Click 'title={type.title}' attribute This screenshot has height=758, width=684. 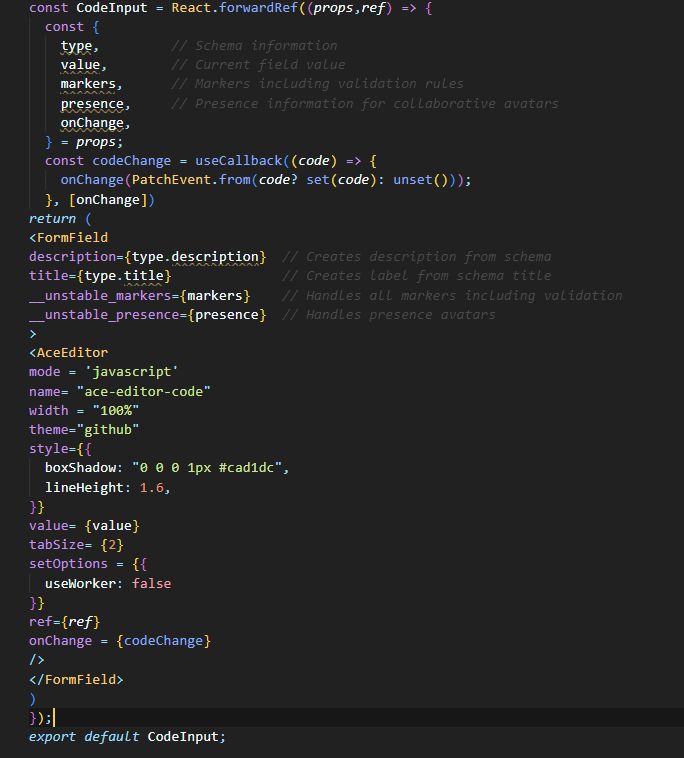[100, 276]
